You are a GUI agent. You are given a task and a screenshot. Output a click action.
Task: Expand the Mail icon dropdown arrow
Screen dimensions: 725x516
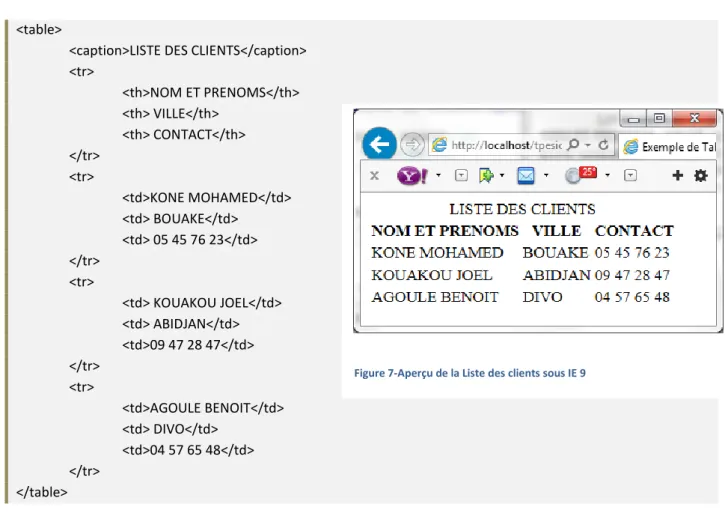pos(546,175)
